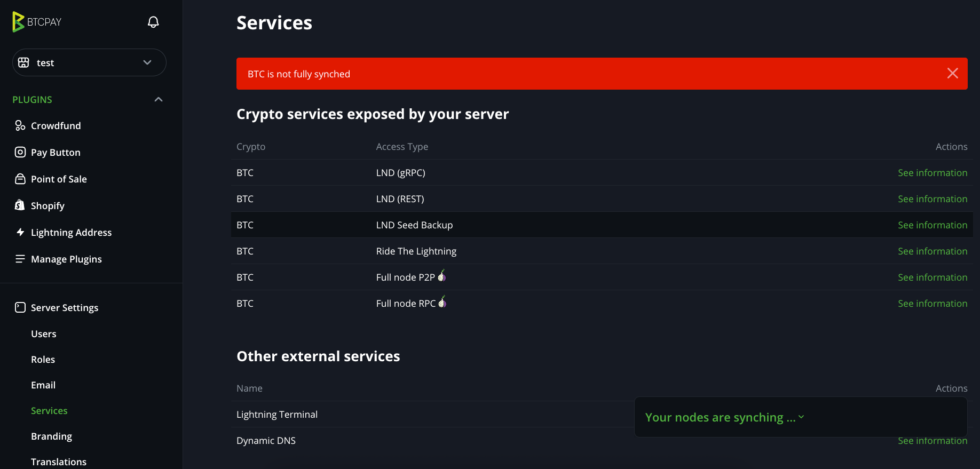Image resolution: width=980 pixels, height=469 pixels.
Task: Select Services in sidebar
Action: click(x=49, y=410)
